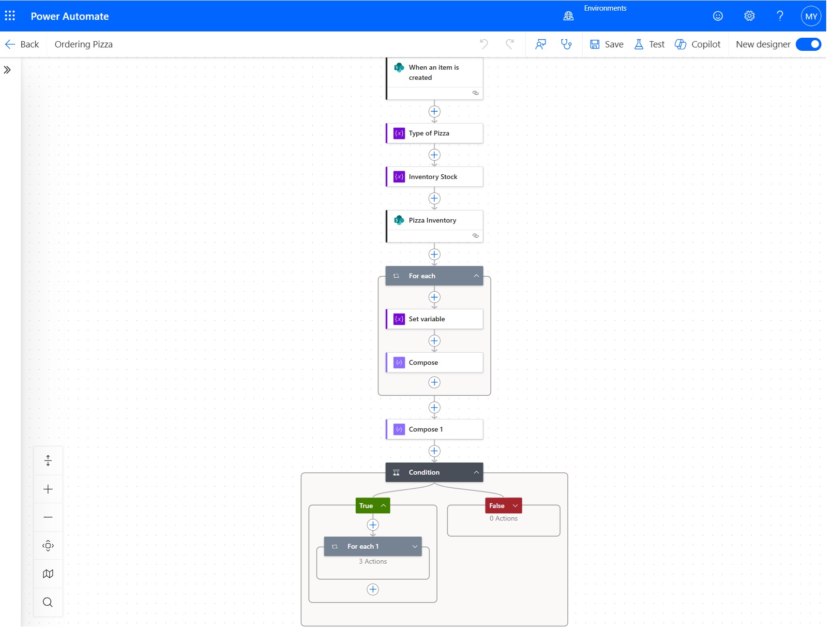Expand the False branch
Screen dimensions: 832x644
[x=515, y=506]
